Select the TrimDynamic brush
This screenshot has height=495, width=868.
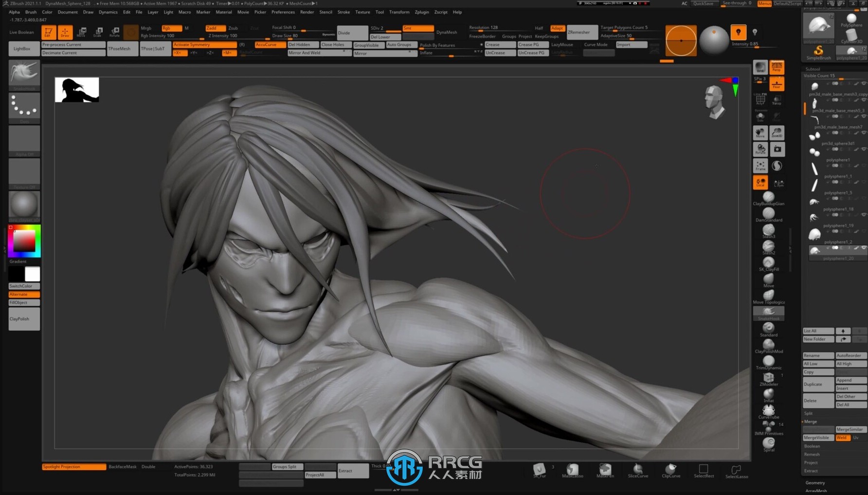pos(768,363)
